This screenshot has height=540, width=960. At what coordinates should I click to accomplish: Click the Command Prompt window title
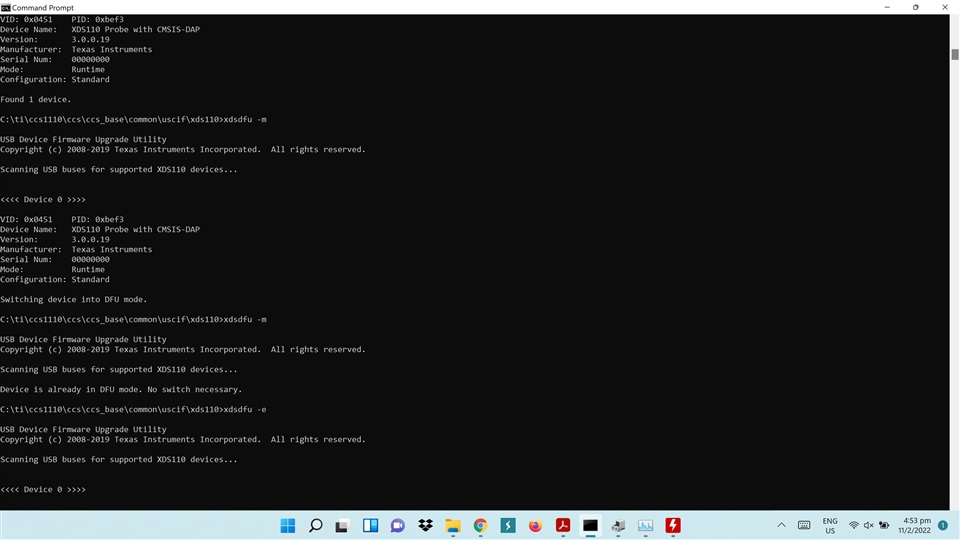[43, 7]
